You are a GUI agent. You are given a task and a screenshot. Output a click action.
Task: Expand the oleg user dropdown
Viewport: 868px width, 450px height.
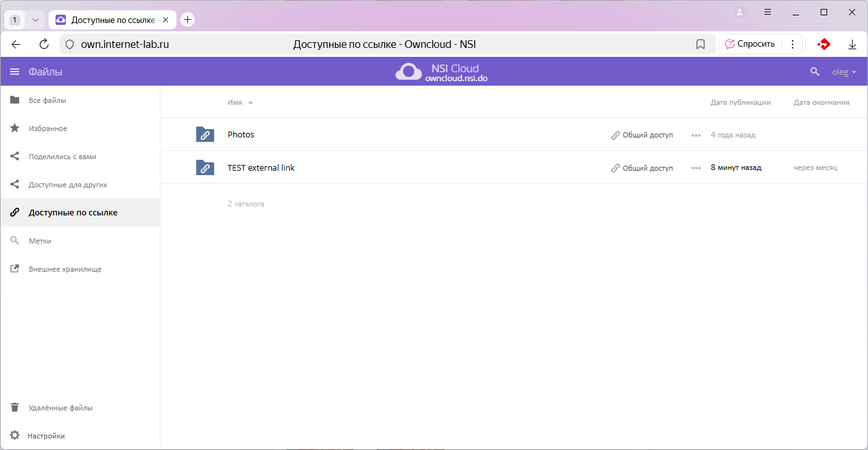point(844,72)
